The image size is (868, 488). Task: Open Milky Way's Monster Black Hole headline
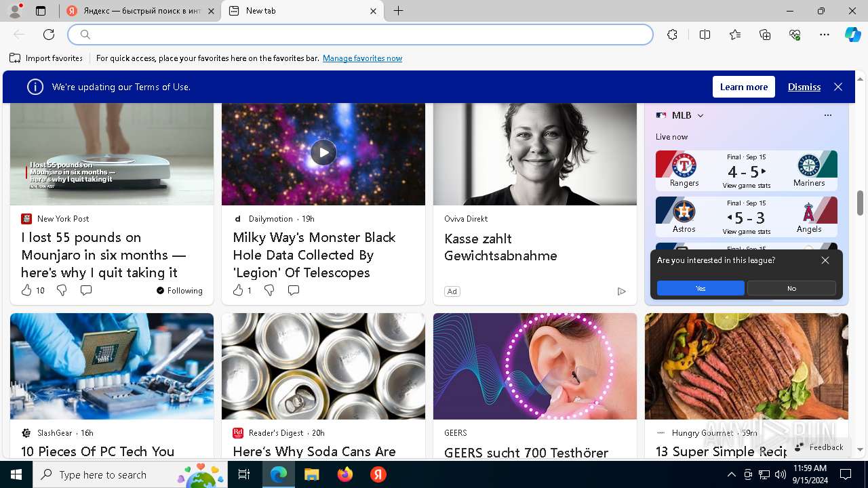click(x=314, y=255)
